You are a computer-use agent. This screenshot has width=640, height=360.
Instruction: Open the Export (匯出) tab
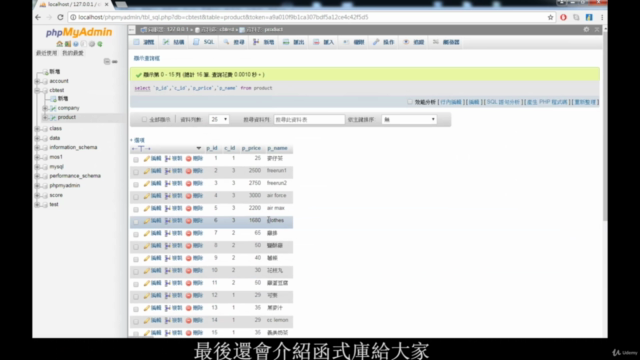click(294, 42)
